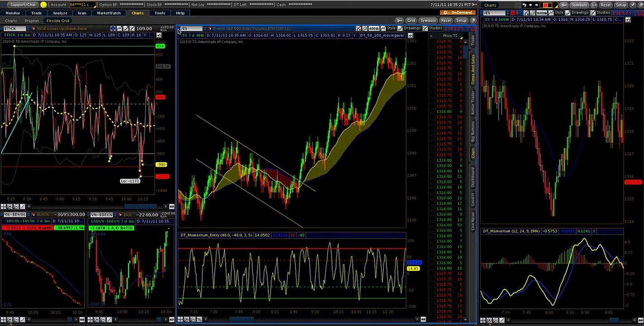644x326 pixels.
Task: Expand the /ES symbol dropdown in center chart
Action: (205, 29)
